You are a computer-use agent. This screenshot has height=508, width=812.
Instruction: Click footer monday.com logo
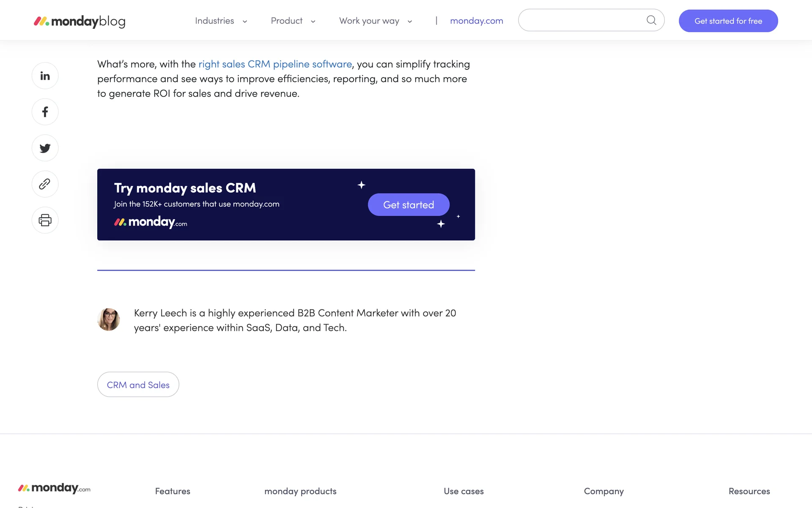[54, 488]
